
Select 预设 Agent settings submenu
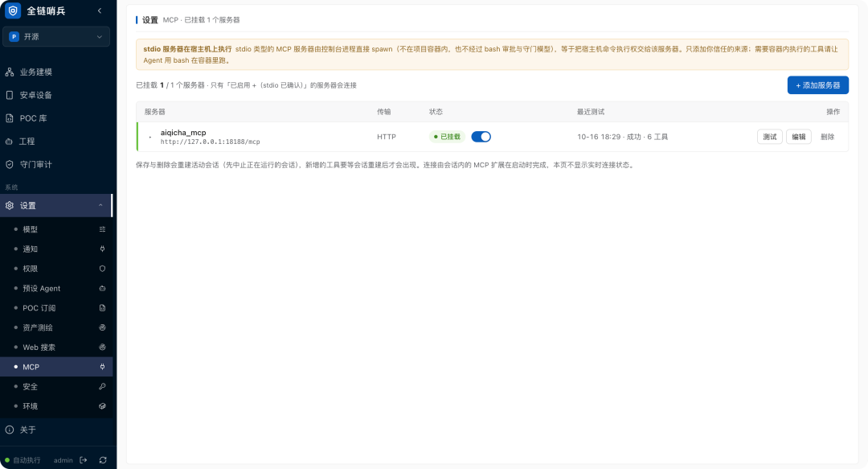coord(56,288)
